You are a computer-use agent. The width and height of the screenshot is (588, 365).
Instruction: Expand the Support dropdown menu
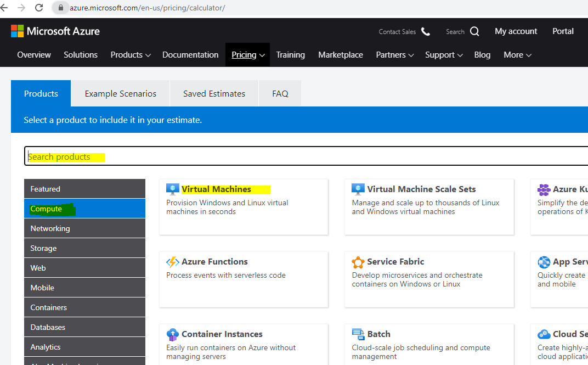click(x=444, y=55)
